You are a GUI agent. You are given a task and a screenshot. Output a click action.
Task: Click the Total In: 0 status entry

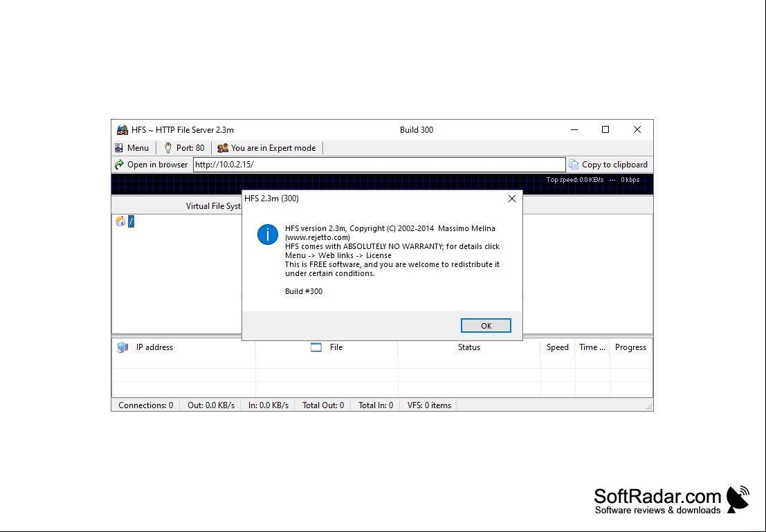pos(376,405)
